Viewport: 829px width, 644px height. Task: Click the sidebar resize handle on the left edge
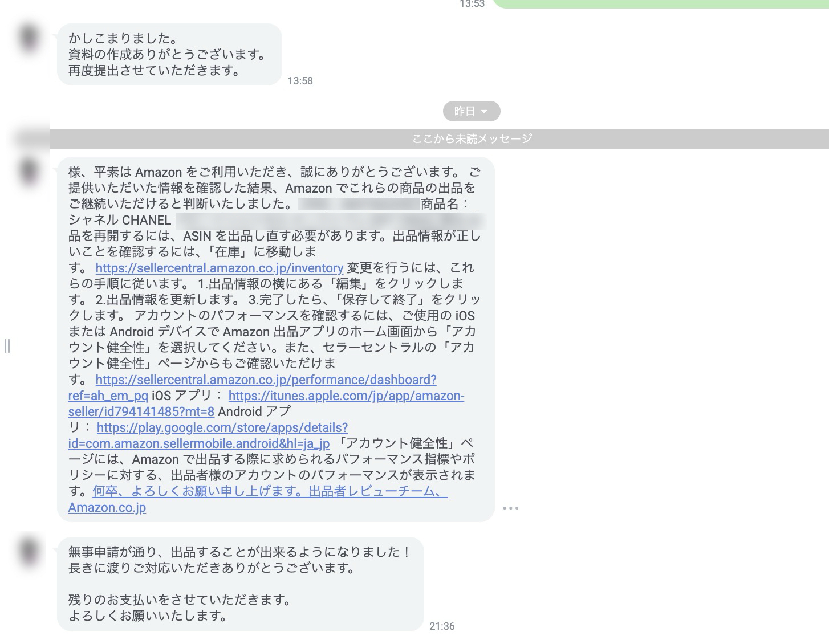pyautogui.click(x=7, y=345)
